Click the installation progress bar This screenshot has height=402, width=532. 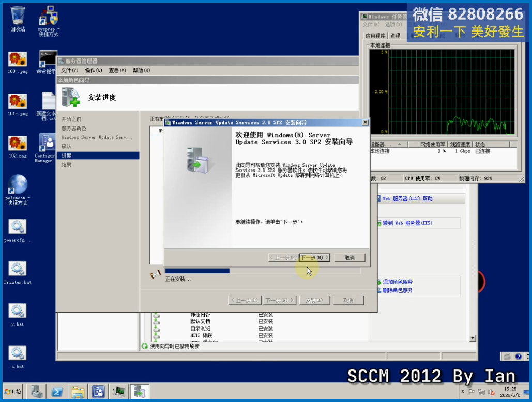(262, 271)
